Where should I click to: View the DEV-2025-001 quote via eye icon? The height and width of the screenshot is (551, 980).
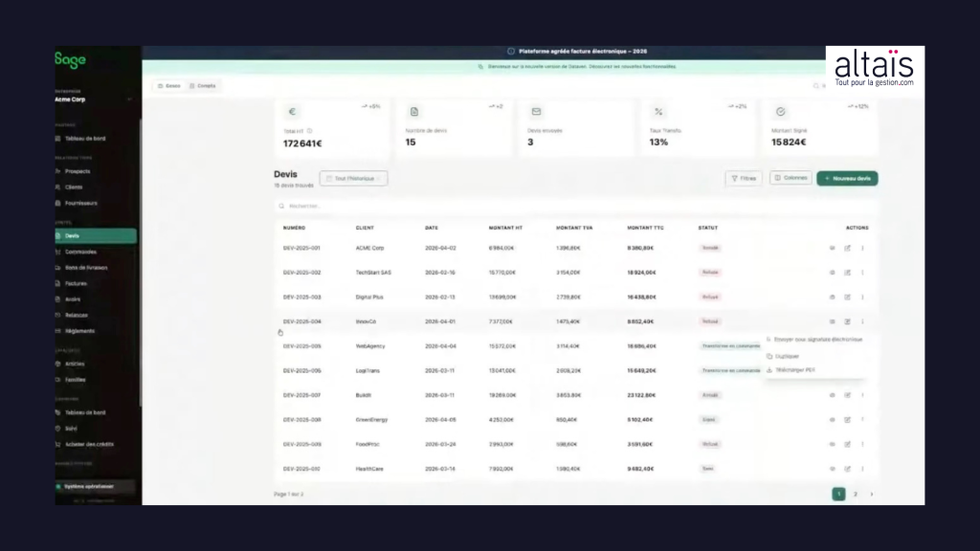832,248
